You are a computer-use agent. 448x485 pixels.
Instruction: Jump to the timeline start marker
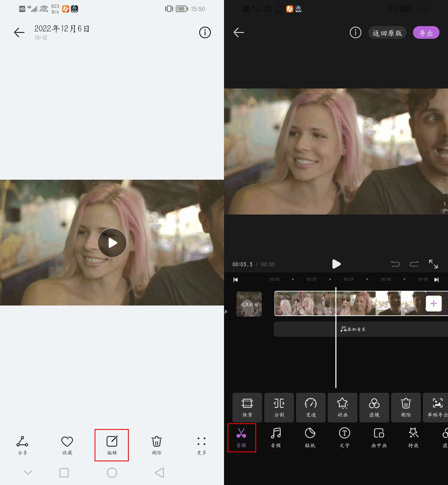235,280
